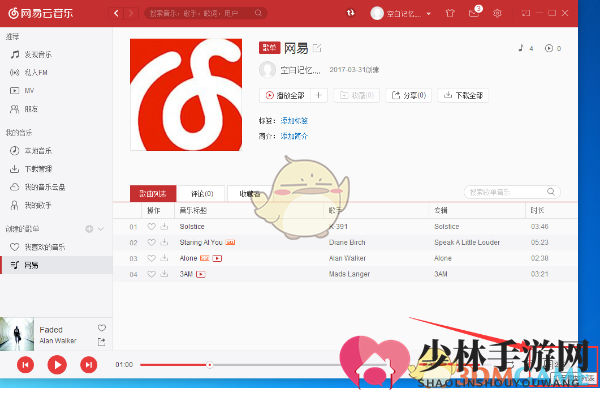Sort by the 时长 column header
600x395 pixels.
[x=537, y=211]
